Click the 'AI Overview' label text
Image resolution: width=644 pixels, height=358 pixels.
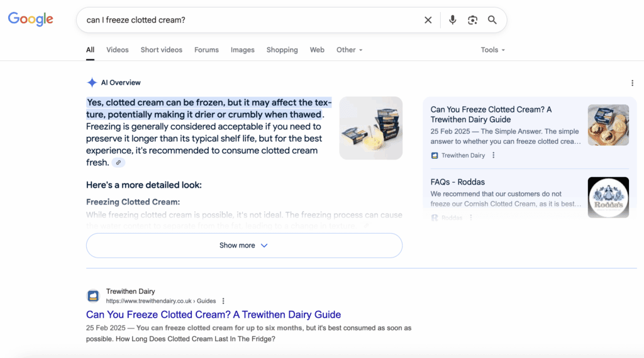(x=121, y=83)
